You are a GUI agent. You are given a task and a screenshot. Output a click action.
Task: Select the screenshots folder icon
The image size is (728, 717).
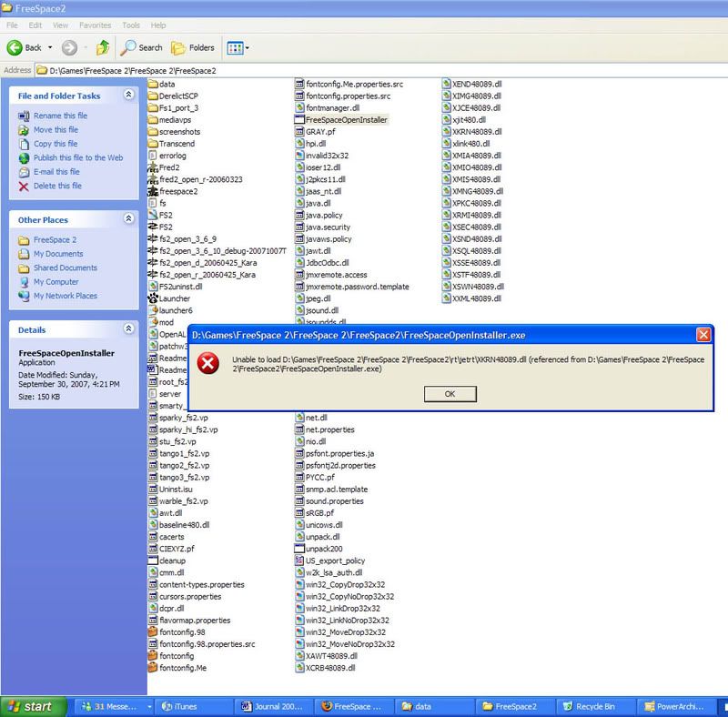pyautogui.click(x=153, y=131)
